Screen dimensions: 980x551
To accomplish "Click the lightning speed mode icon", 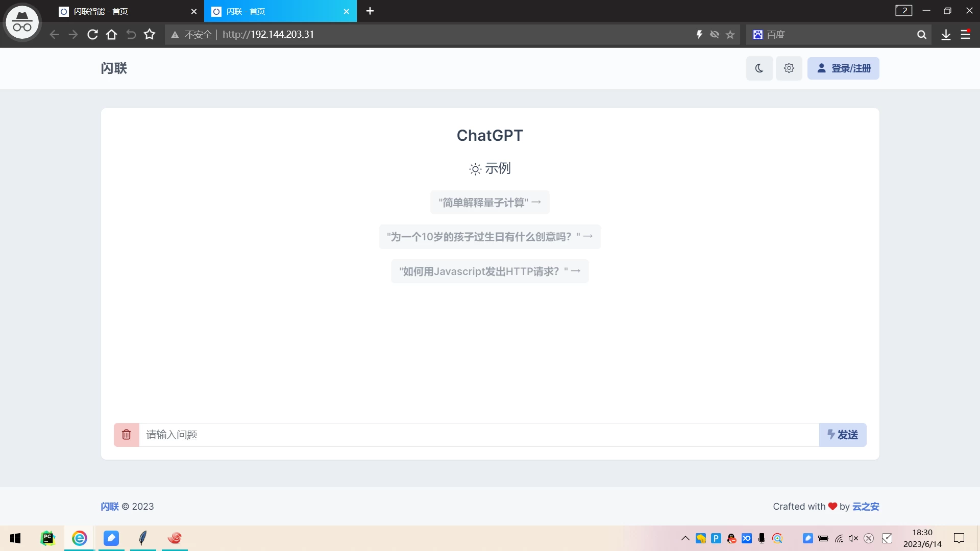I will click(x=699, y=35).
